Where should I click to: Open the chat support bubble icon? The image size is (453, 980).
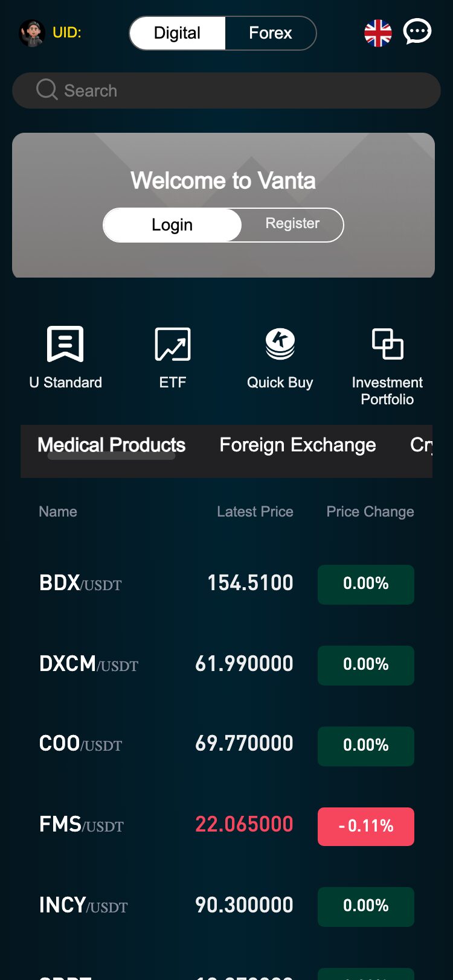pos(417,32)
